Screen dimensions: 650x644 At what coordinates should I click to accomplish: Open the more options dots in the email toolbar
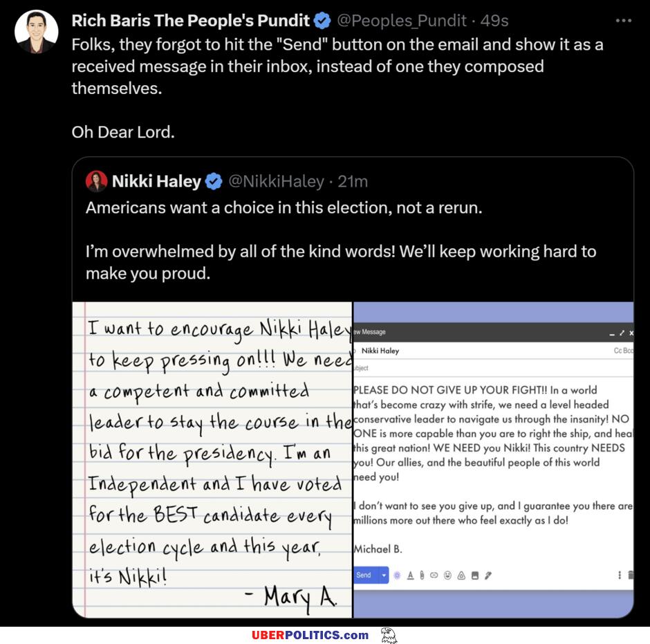[620, 575]
